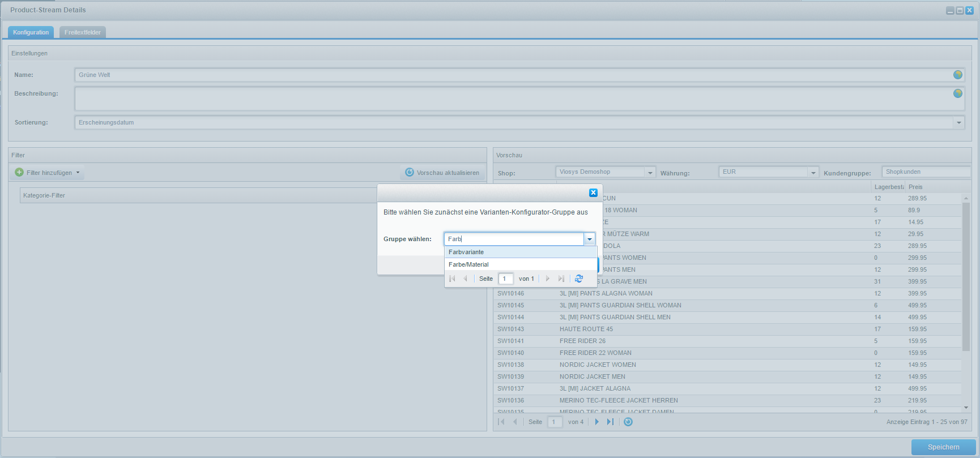Click the Name input field Grüne Welt

click(x=514, y=75)
